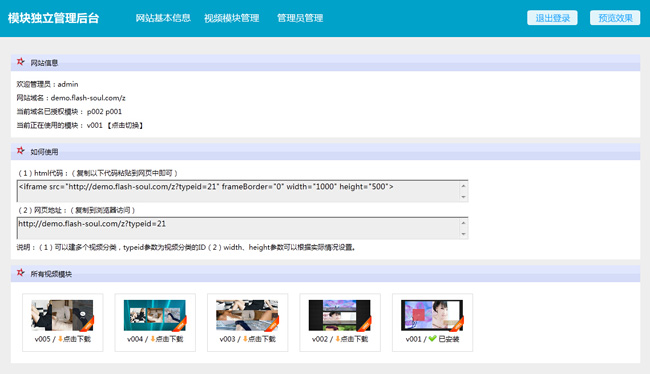Viewport: 650px width, 374px height.
Task: Click the 网站信息 section header
Action: pos(325,63)
